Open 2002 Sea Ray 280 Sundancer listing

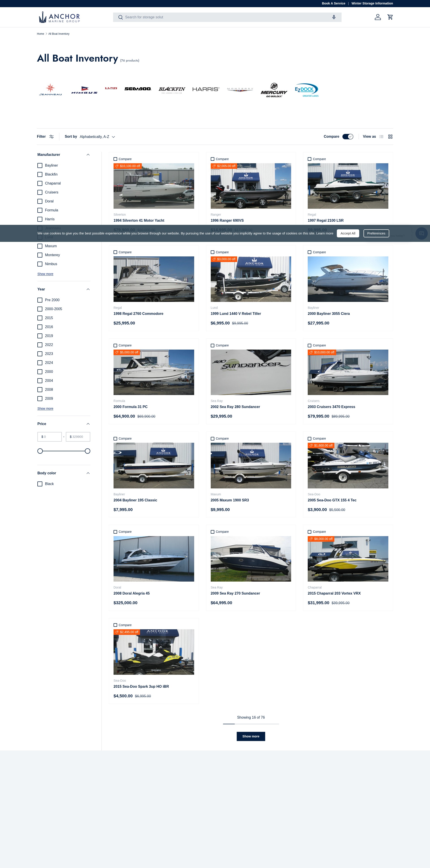coord(235,407)
